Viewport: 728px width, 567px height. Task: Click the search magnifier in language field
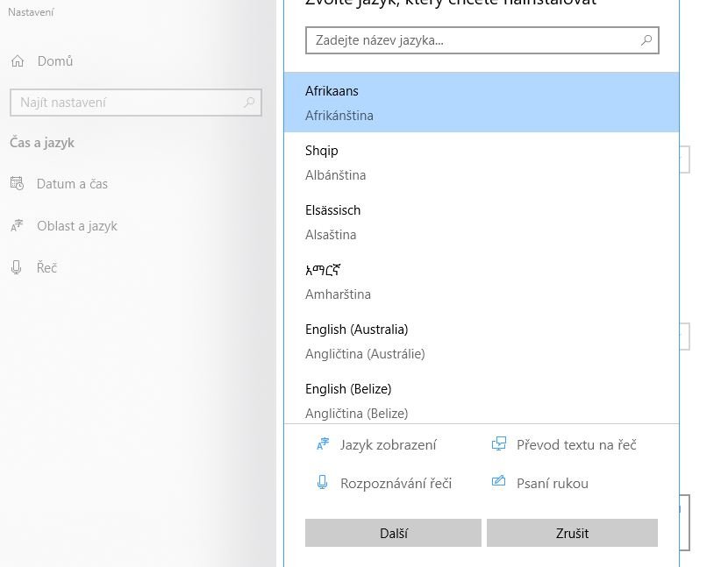(x=646, y=40)
